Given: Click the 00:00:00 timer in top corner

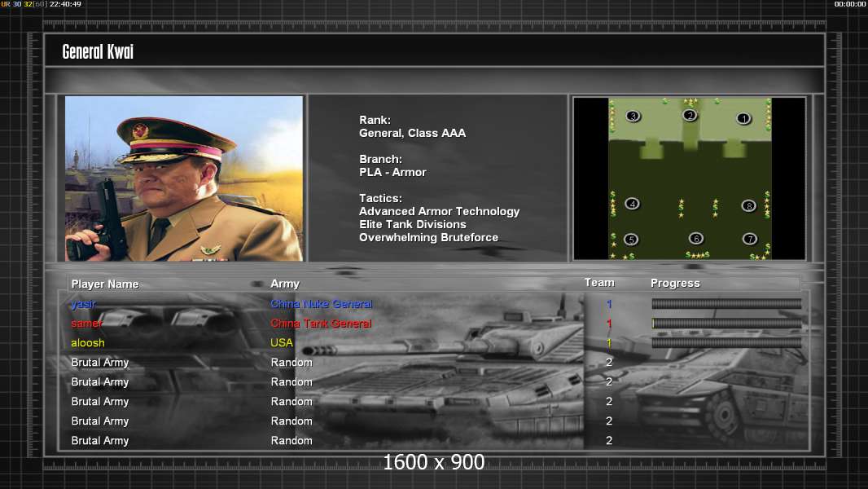Looking at the screenshot, I should click(x=850, y=4).
